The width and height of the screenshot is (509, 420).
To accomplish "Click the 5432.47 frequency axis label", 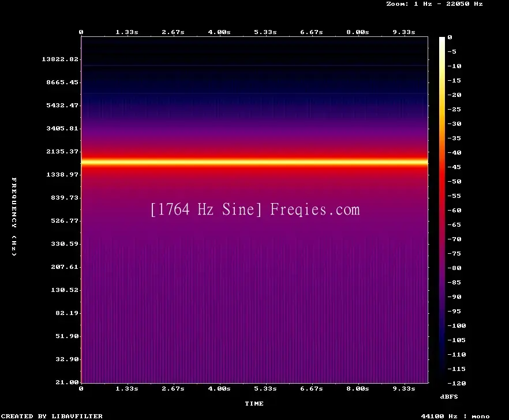I will [x=62, y=105].
